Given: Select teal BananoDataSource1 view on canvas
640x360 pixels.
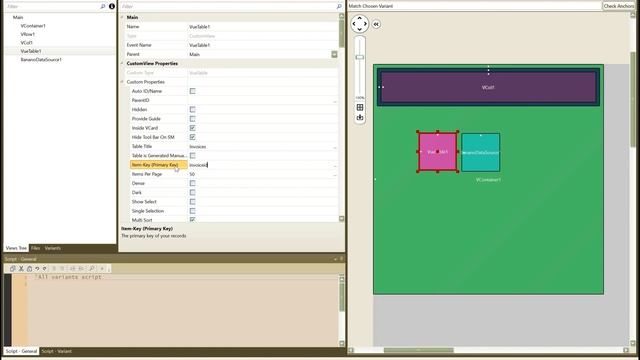Looking at the screenshot, I should pos(481,152).
